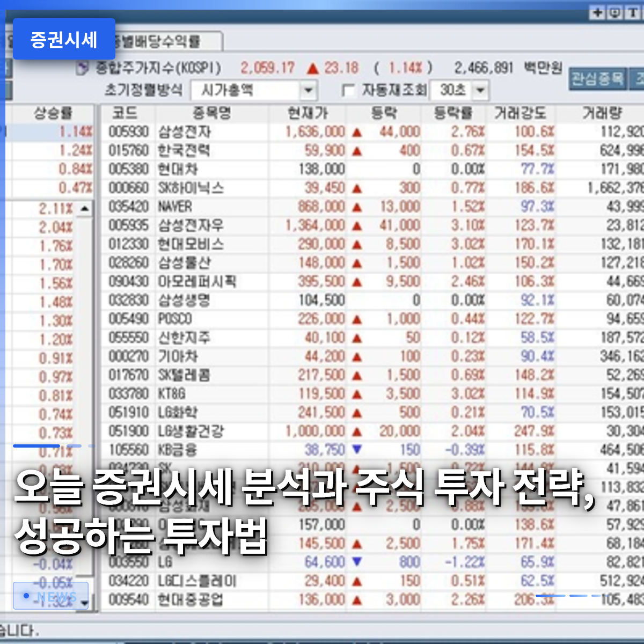
Task: Click the left panel scroll up arrow
Action: click(x=85, y=208)
